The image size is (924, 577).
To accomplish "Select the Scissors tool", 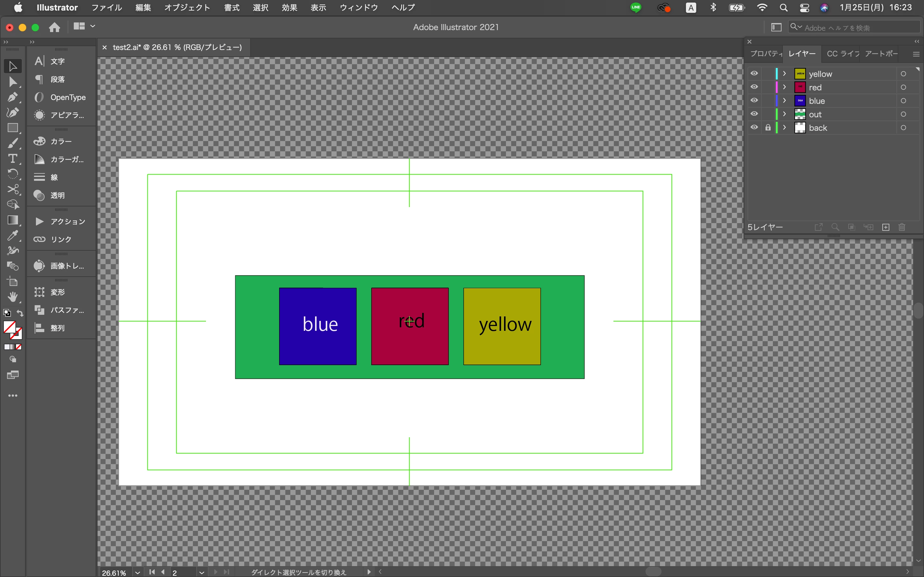I will (x=13, y=189).
